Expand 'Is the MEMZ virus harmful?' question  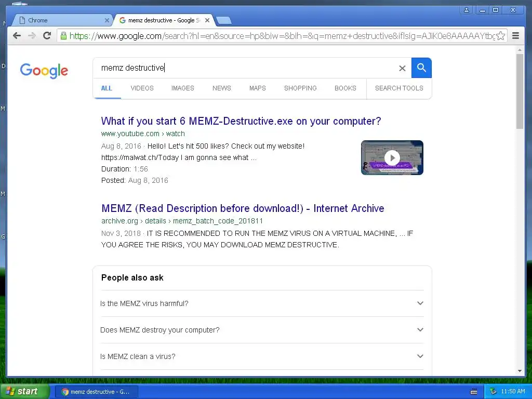pos(262,303)
